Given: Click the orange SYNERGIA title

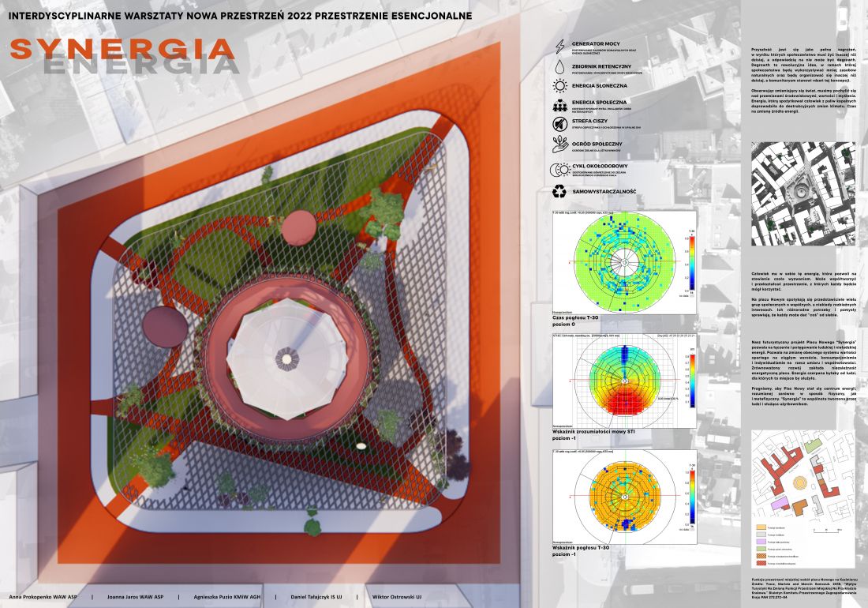Looking at the screenshot, I should 122,49.
